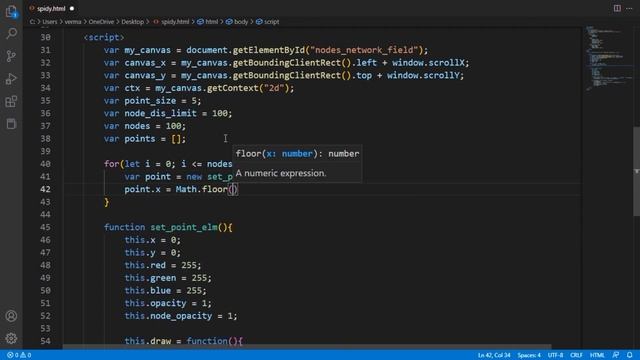Screen dimensions: 640x360
Task: Open the Manage gear icon
Action: pyautogui.click(x=11, y=338)
